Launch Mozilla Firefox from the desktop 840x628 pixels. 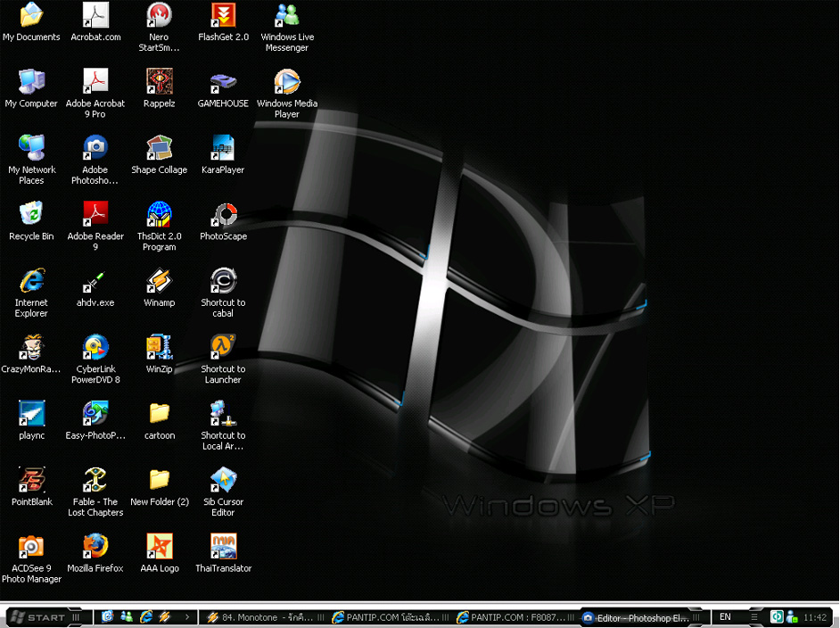[95, 555]
